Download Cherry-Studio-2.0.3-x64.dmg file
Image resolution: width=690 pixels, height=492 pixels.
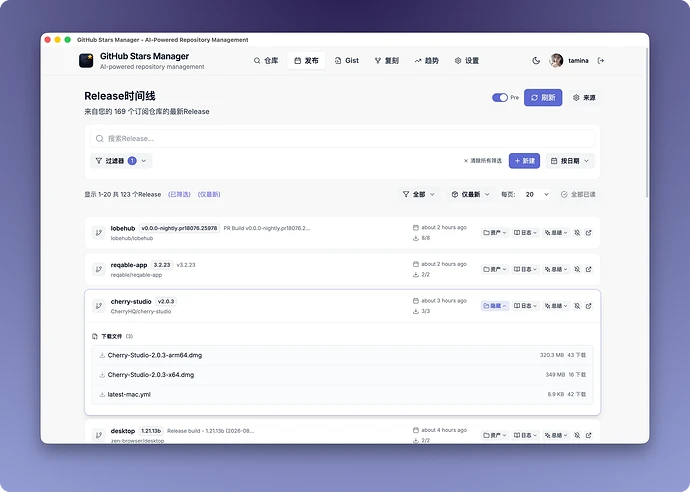342,375
